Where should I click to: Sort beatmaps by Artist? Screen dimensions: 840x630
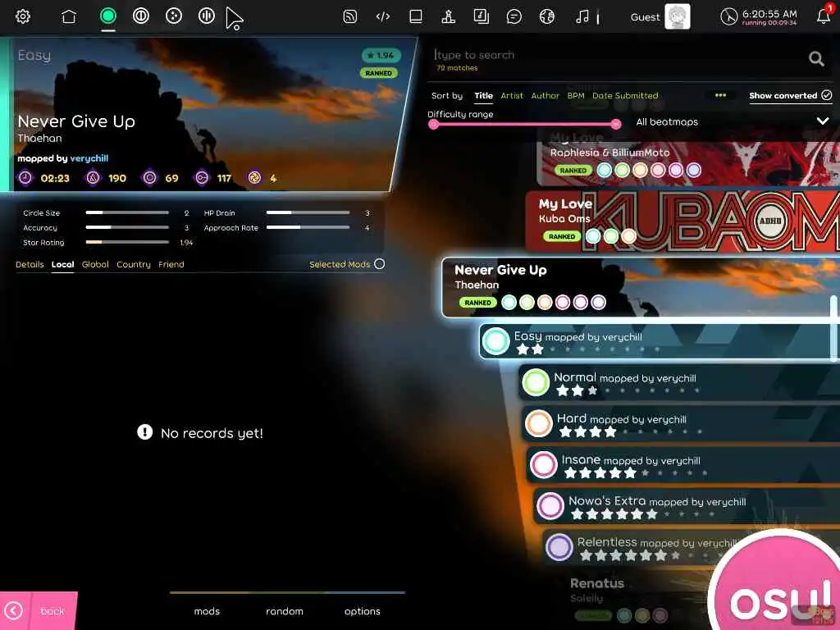pyautogui.click(x=512, y=95)
